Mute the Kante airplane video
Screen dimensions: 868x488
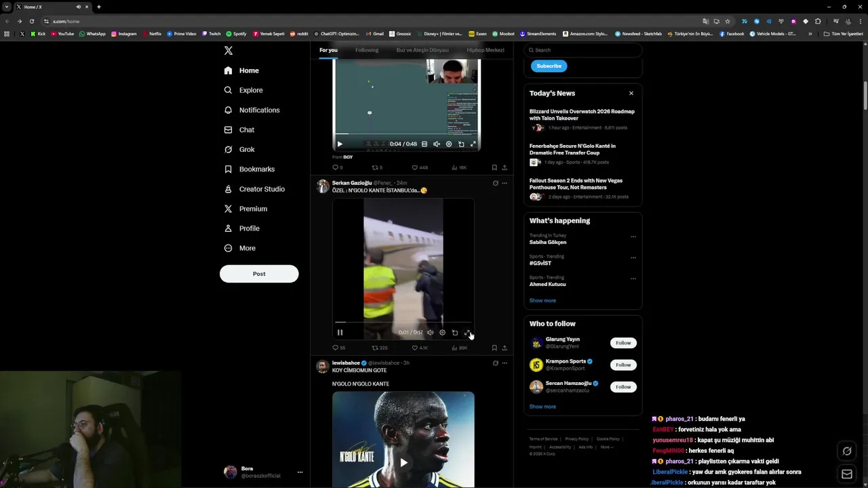[x=430, y=333]
